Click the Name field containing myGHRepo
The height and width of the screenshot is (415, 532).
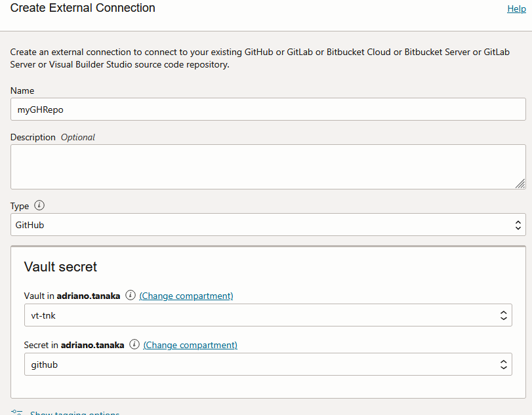(268, 109)
